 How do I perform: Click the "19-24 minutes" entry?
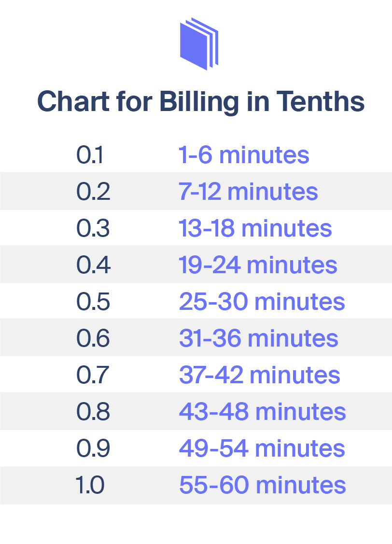pyautogui.click(x=258, y=265)
